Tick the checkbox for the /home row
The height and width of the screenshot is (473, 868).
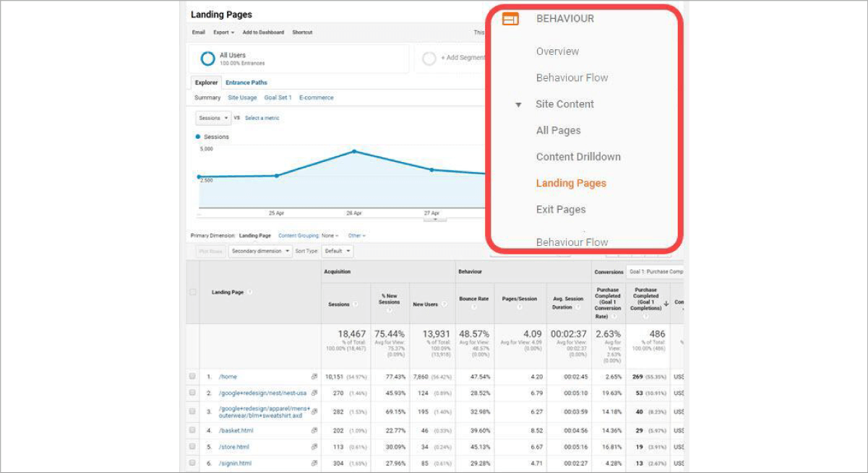[x=192, y=377]
